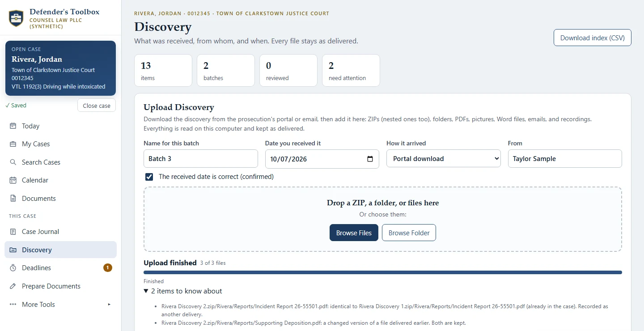Click the More Tools ellipsis icon
Screen dimensions: 644x331
(x=13, y=305)
